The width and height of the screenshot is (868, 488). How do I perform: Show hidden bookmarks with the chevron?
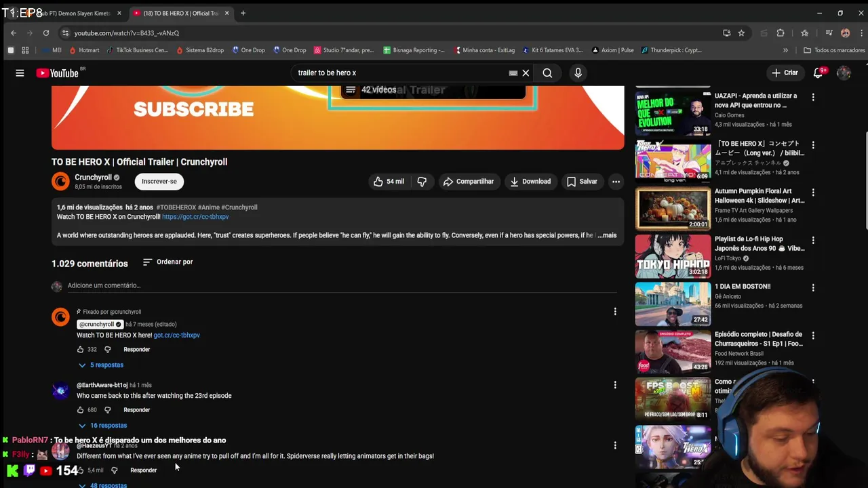785,50
